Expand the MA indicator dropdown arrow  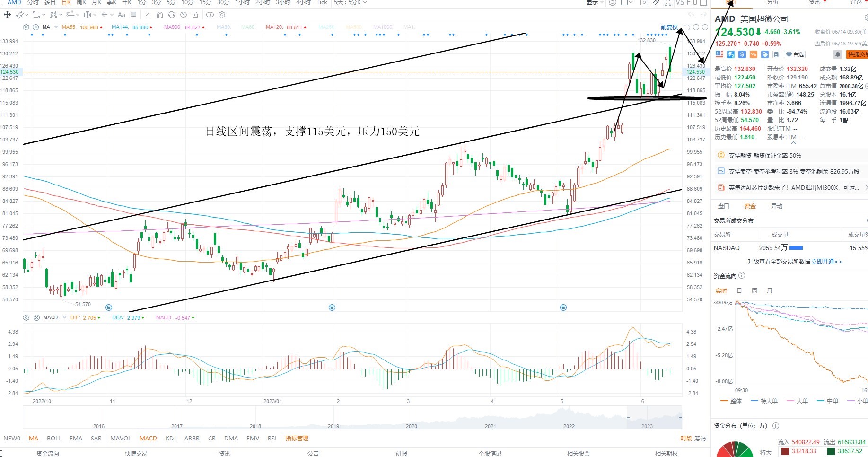[x=56, y=27]
